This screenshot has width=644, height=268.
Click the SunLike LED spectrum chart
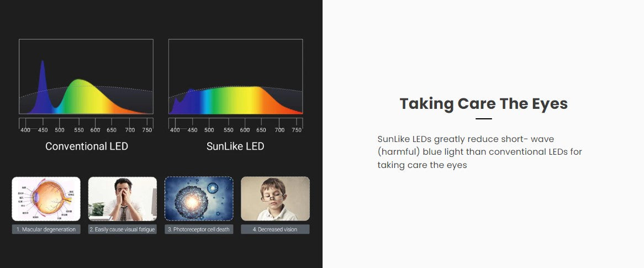pyautogui.click(x=236, y=76)
